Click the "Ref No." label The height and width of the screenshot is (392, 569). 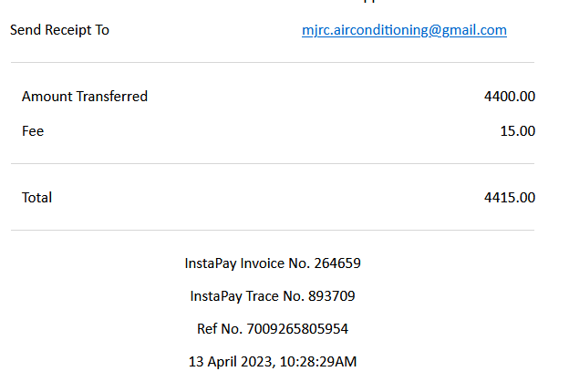pyautogui.click(x=218, y=329)
